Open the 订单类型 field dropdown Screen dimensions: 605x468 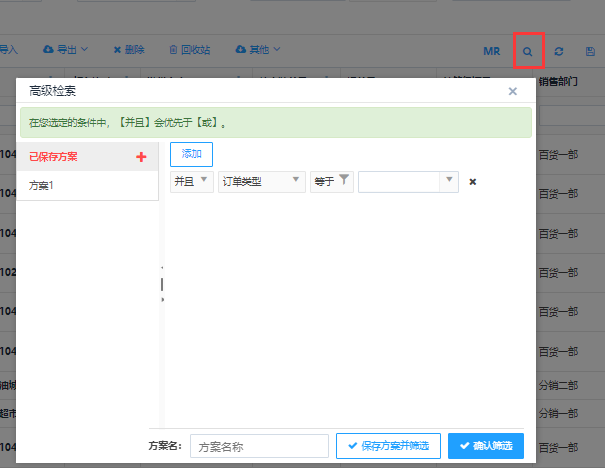point(261,181)
